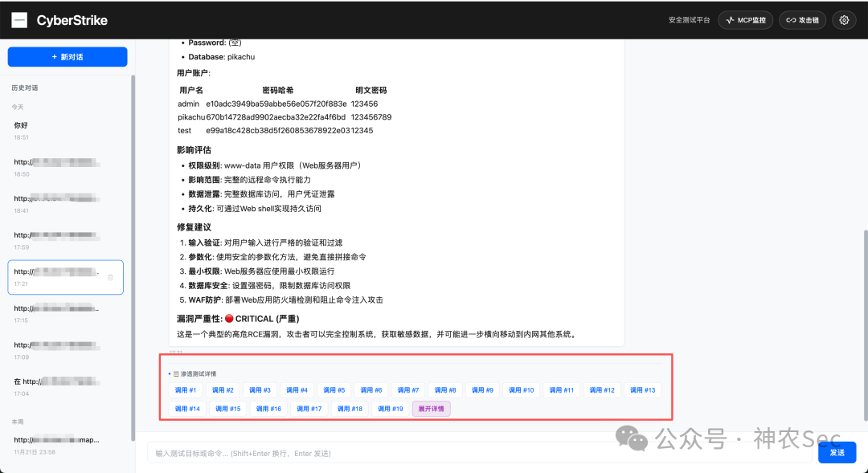Open the 17:04 conversation starting with 在
Screen dimensions: 868x473
65,387
